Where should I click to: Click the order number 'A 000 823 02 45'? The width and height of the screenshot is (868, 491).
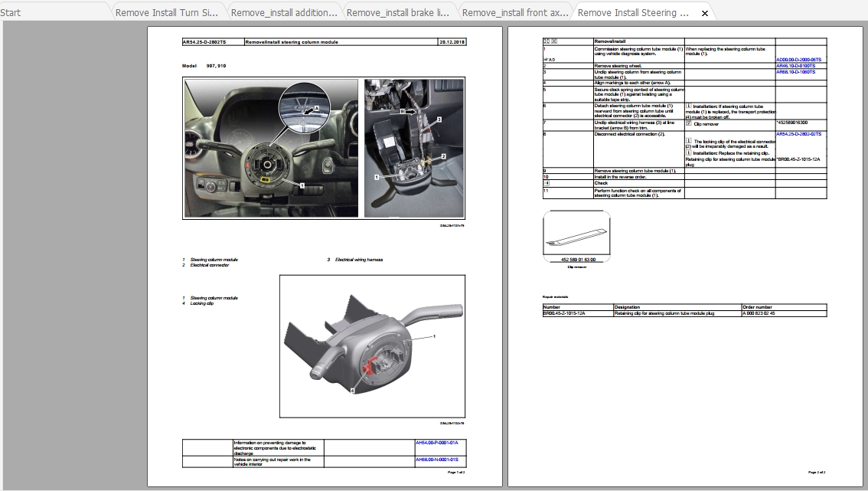pyautogui.click(x=759, y=313)
